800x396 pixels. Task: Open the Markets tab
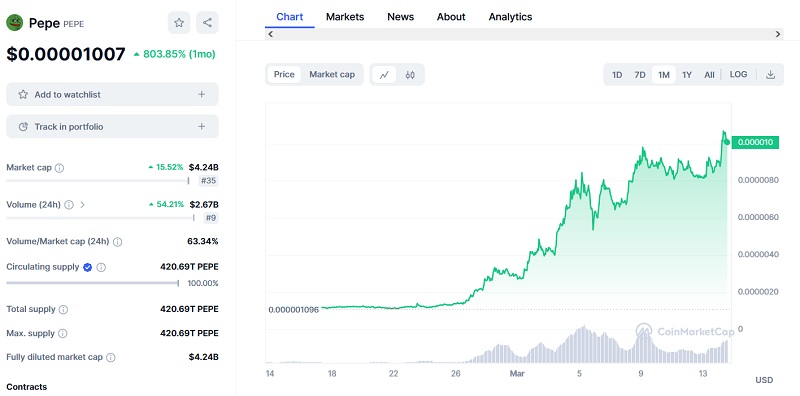(x=345, y=17)
